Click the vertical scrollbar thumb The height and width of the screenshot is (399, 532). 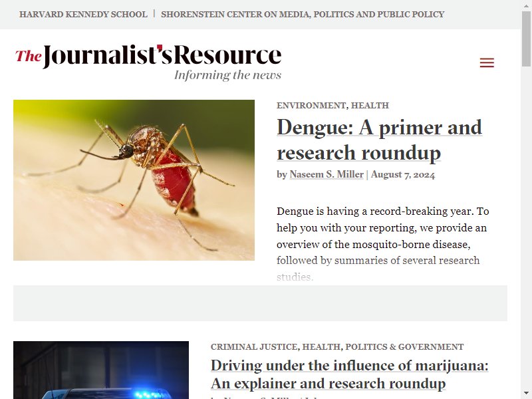point(526,39)
